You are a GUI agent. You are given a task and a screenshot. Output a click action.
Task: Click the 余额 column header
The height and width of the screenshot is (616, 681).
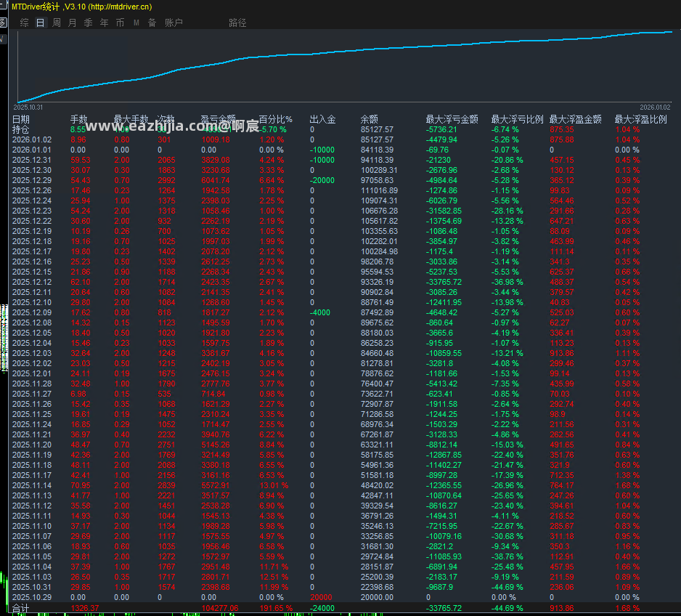click(x=369, y=119)
